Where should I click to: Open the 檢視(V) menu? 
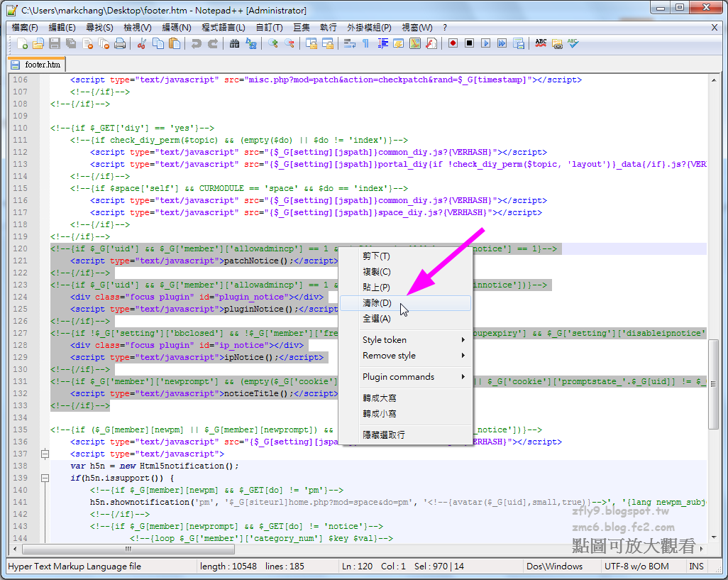(x=138, y=28)
